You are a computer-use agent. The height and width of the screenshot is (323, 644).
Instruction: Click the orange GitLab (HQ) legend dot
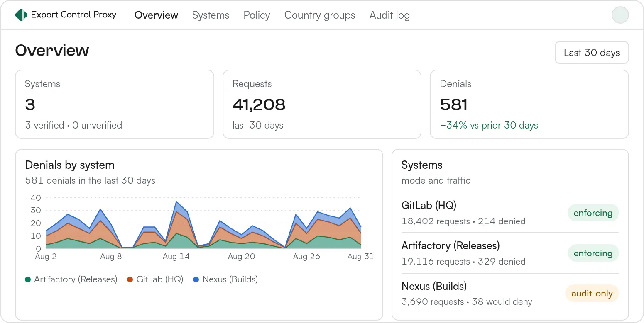tap(130, 279)
